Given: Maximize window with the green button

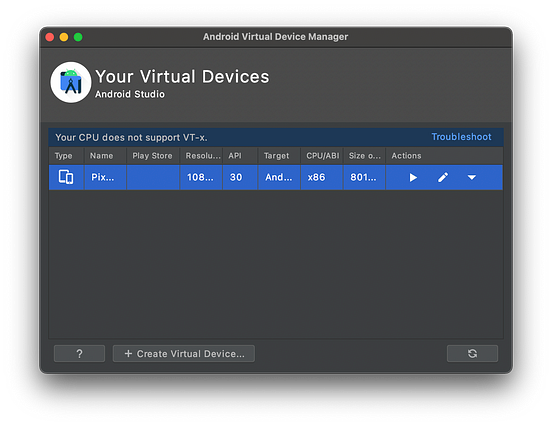Looking at the screenshot, I should pos(78,37).
